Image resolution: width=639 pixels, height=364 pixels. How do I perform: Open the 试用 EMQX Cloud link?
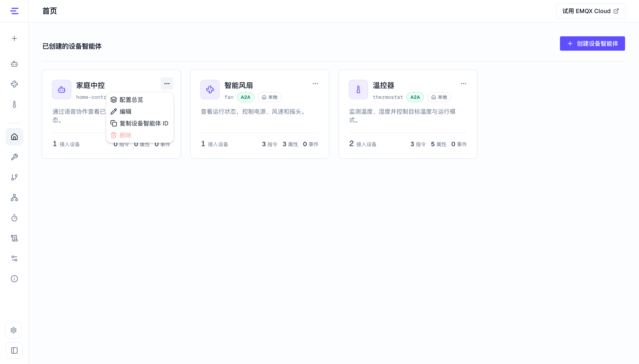(x=590, y=11)
